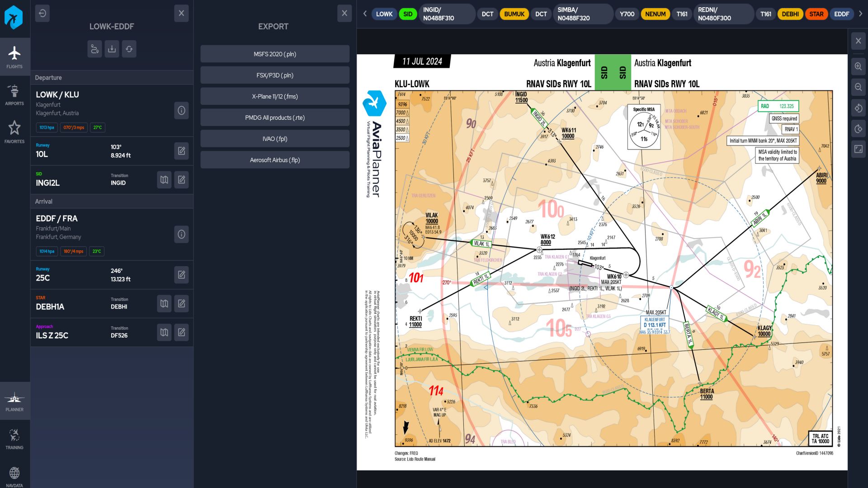Open chart for STAR DEBH1A
The width and height of the screenshot is (868, 488).
click(164, 304)
